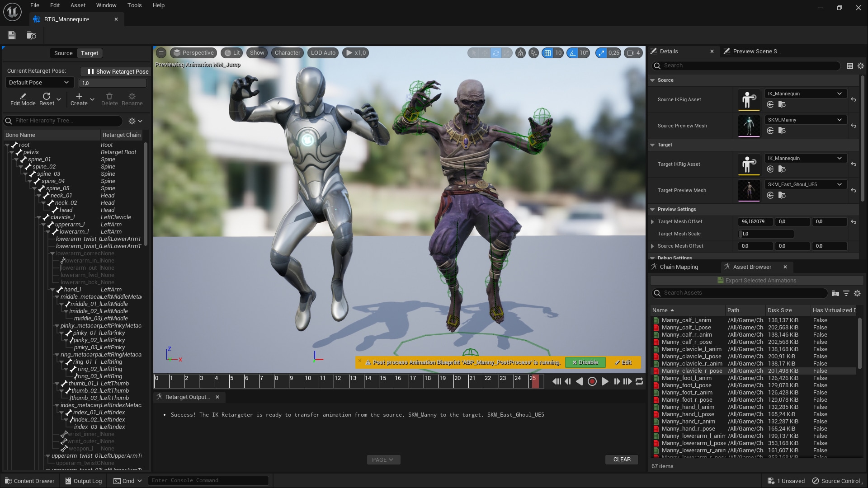This screenshot has width=868, height=488.
Task: Click Browse to asset in Content Browser
Action: click(x=31, y=35)
